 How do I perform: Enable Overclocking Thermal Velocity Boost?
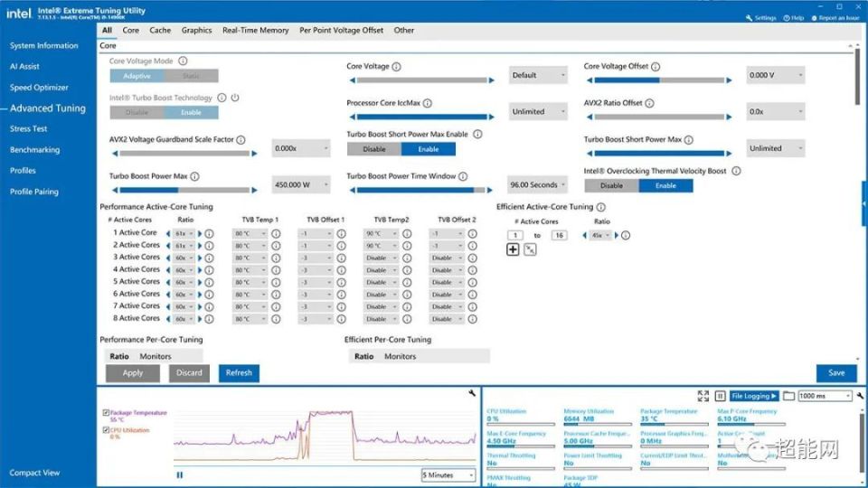665,186
